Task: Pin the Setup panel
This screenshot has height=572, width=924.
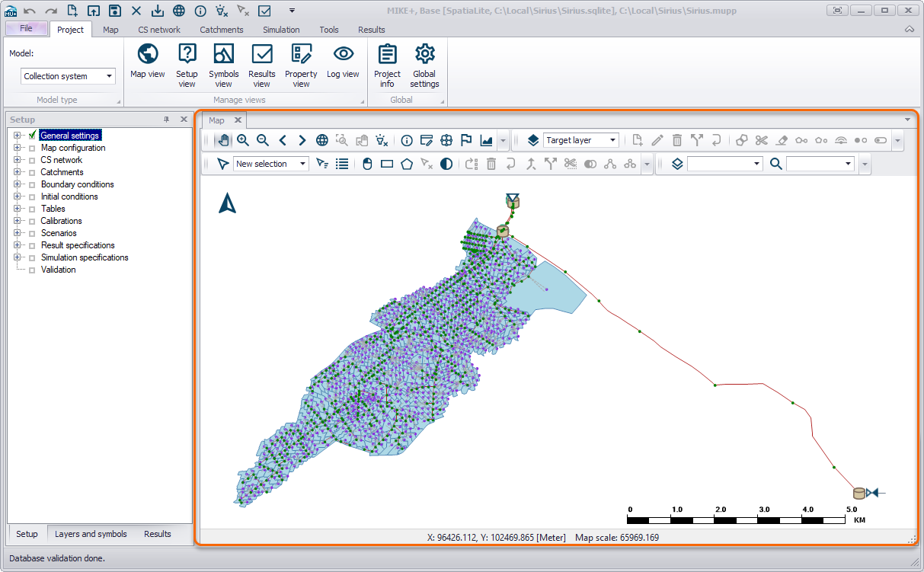Action: pos(167,120)
